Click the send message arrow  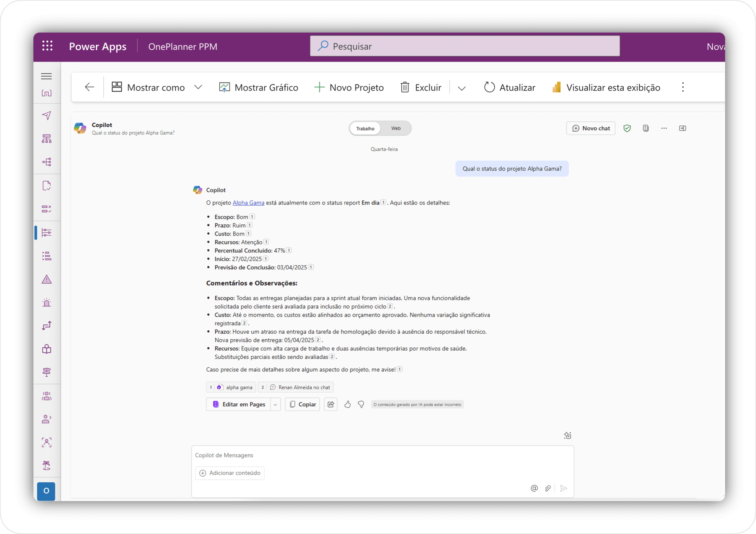coord(563,488)
